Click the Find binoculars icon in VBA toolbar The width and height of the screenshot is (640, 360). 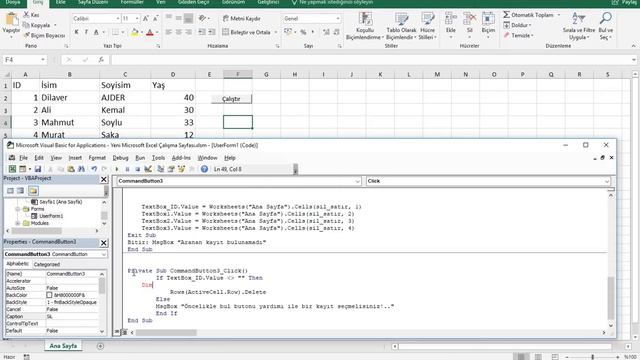(81, 169)
